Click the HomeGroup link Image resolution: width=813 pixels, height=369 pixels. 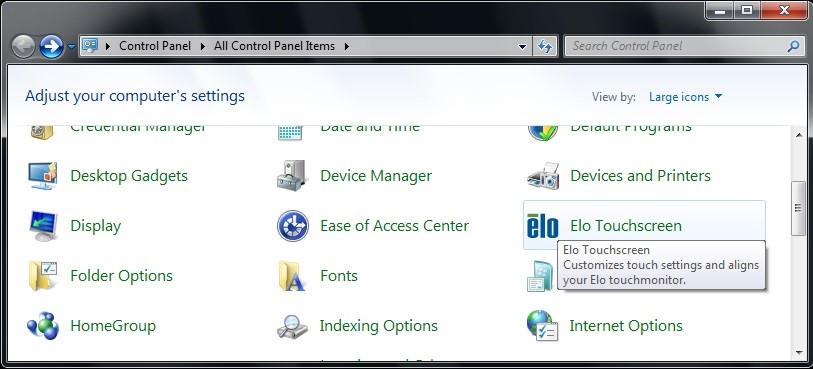[113, 325]
